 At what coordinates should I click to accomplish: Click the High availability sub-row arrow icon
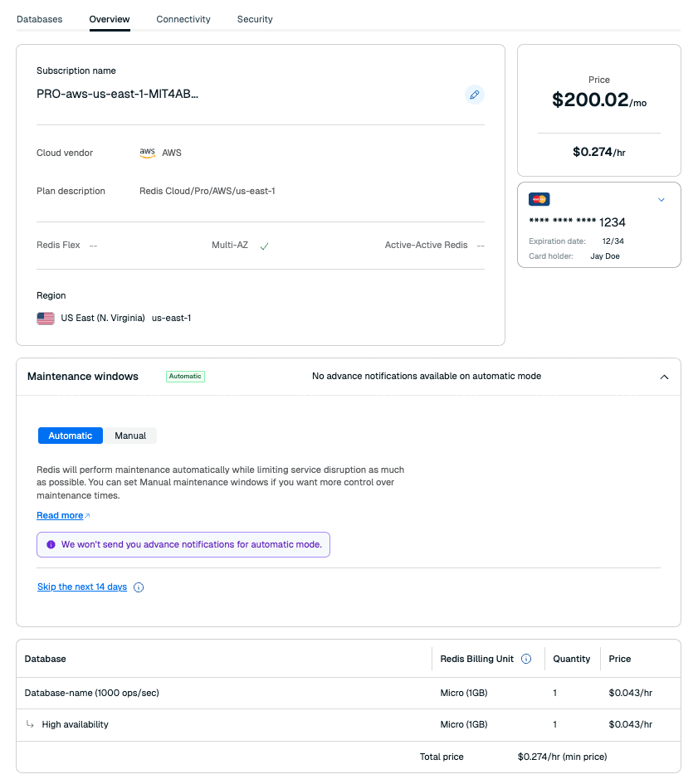pyautogui.click(x=30, y=724)
